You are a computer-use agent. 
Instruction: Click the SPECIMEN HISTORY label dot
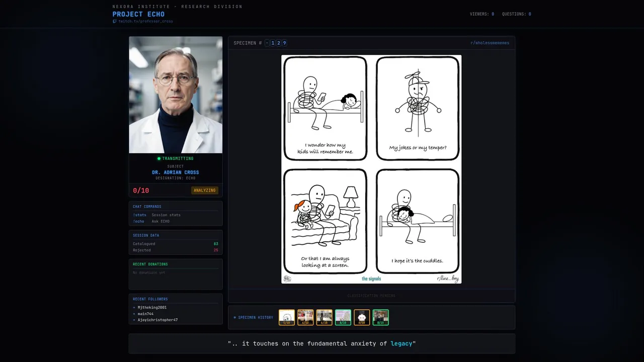click(x=235, y=318)
